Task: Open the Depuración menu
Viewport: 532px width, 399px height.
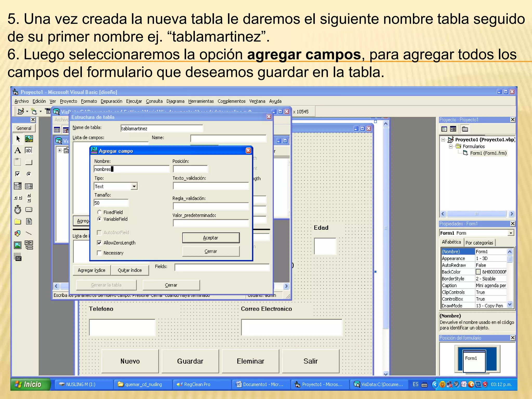Action: [x=111, y=101]
